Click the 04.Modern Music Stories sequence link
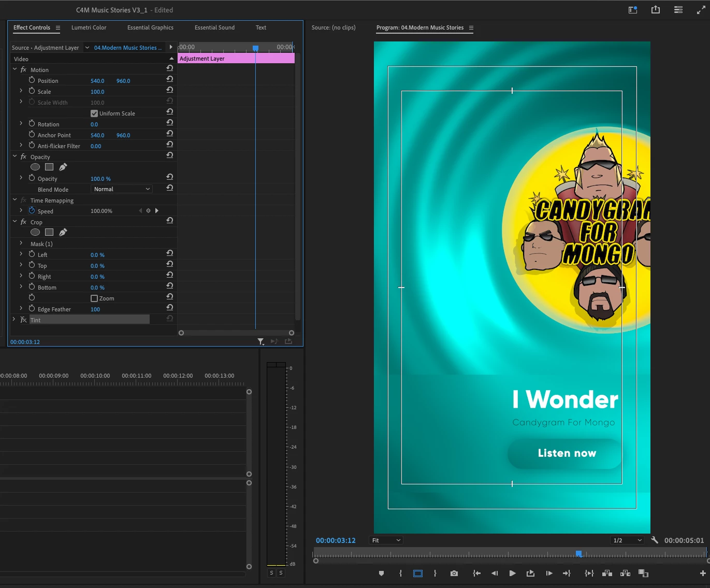The height and width of the screenshot is (588, 710). tap(128, 48)
